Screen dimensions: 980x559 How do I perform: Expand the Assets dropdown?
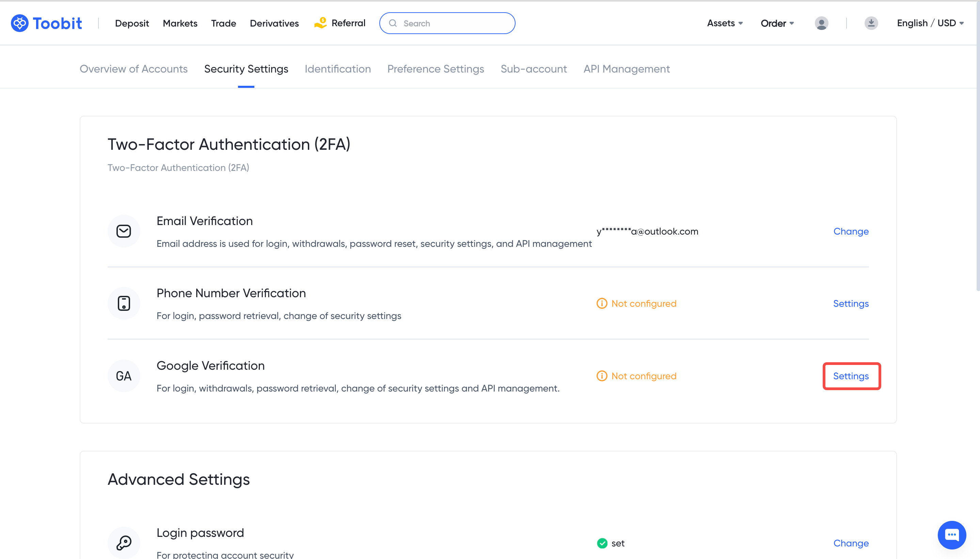tap(725, 23)
